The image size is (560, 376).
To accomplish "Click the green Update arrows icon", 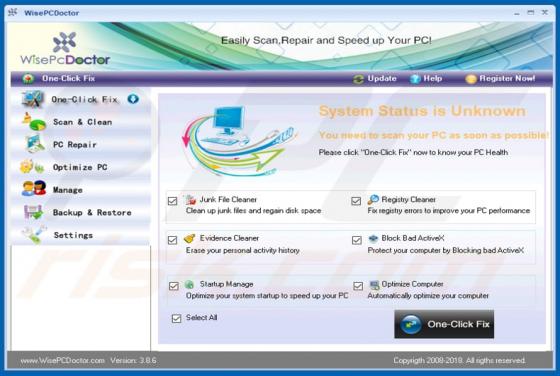I will (x=358, y=79).
